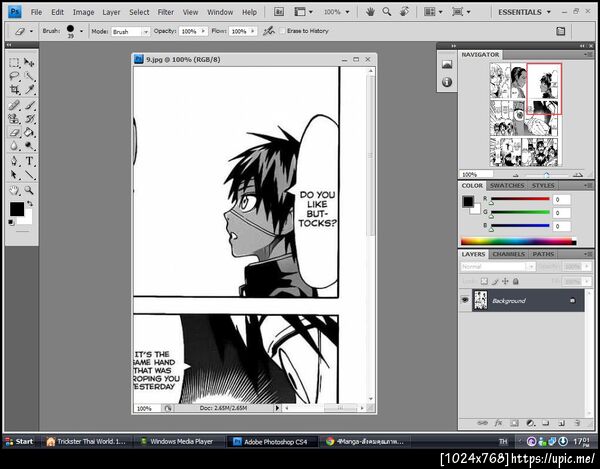
Task: Open the Flow slider arrow
Action: coord(253,31)
